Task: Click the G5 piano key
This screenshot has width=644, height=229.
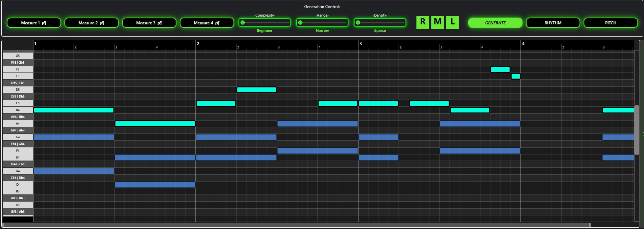Action: 18,56
